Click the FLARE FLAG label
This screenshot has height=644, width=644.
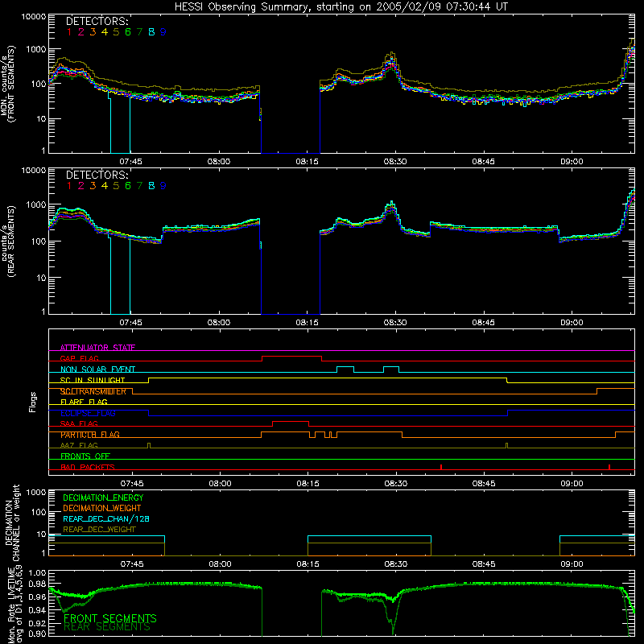pyautogui.click(x=84, y=402)
